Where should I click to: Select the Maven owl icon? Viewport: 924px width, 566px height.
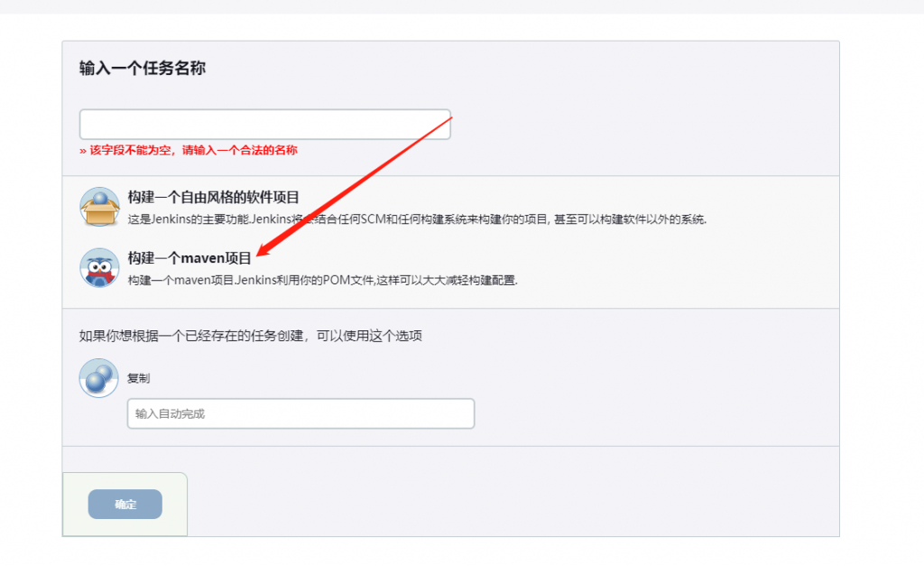tap(99, 268)
